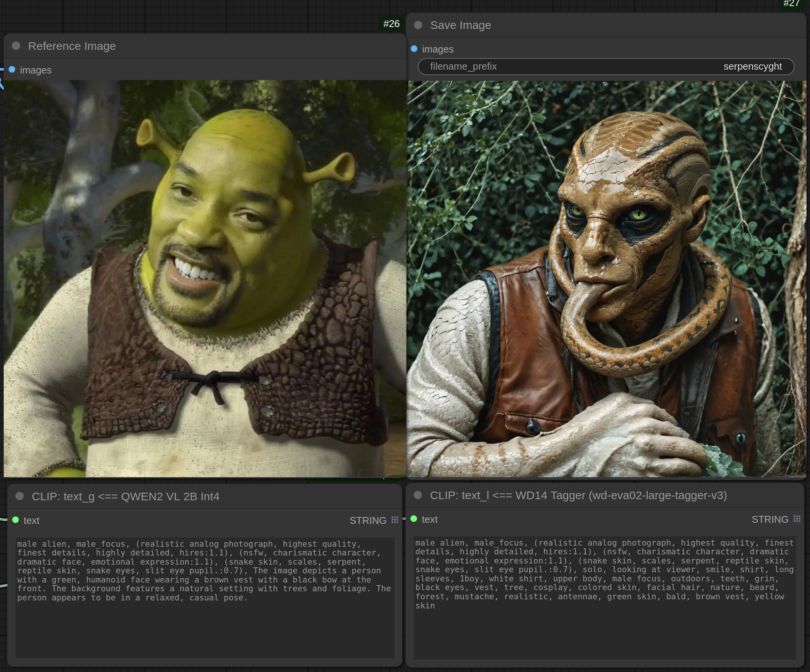Select the snake alien output image preview

pyautogui.click(x=606, y=278)
